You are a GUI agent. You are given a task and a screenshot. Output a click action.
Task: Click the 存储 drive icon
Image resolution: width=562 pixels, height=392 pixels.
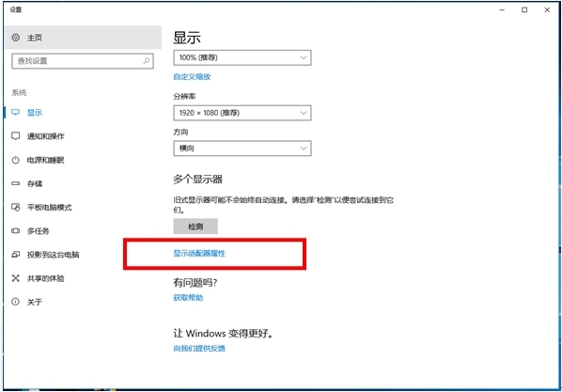click(x=15, y=183)
